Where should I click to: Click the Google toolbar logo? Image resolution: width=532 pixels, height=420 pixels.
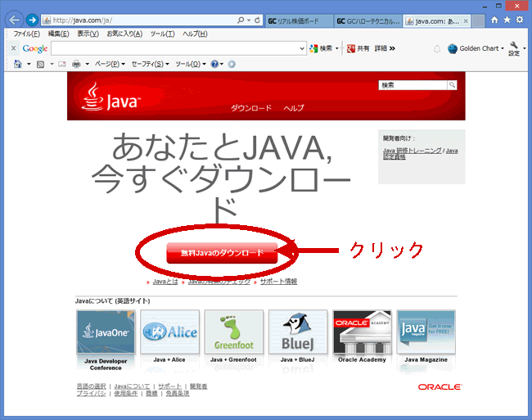click(35, 48)
